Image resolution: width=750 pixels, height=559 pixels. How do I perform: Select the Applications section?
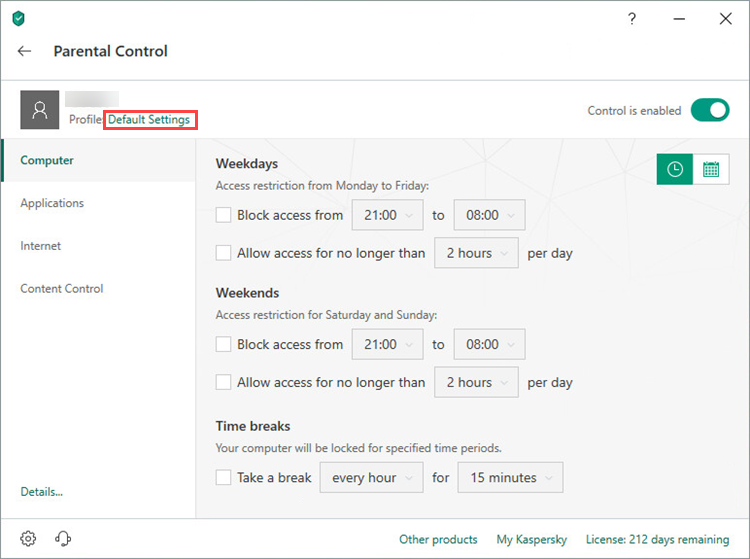(52, 203)
